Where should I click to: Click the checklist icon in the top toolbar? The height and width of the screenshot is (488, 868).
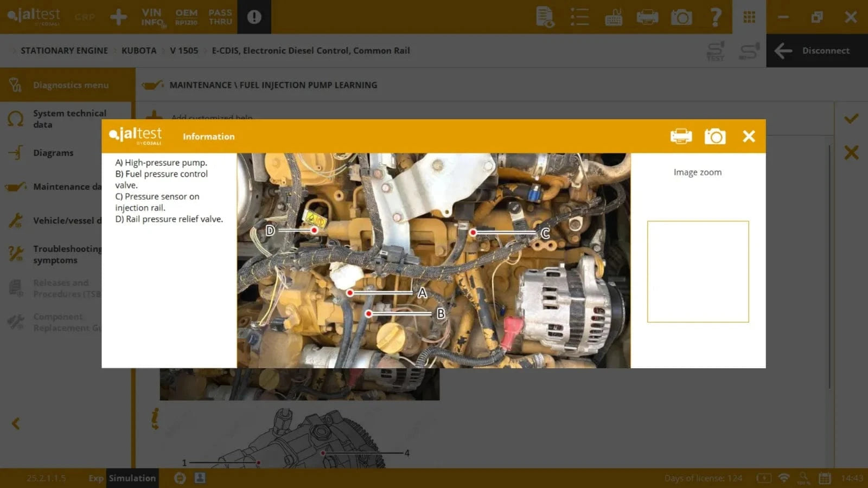coord(579,16)
